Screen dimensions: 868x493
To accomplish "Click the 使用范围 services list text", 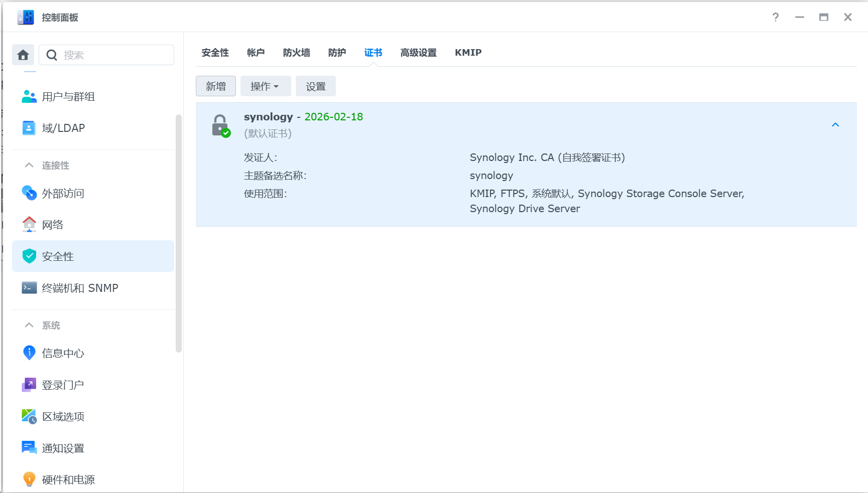I will tap(607, 201).
